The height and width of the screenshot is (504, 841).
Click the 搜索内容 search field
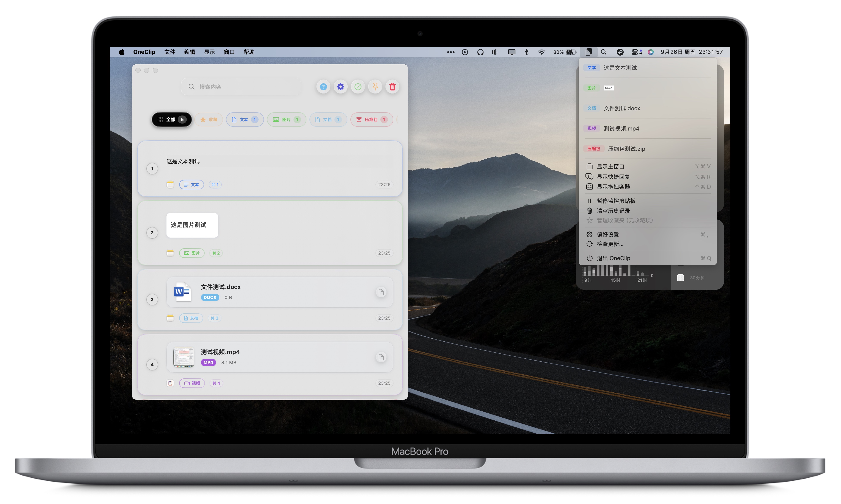coord(241,87)
